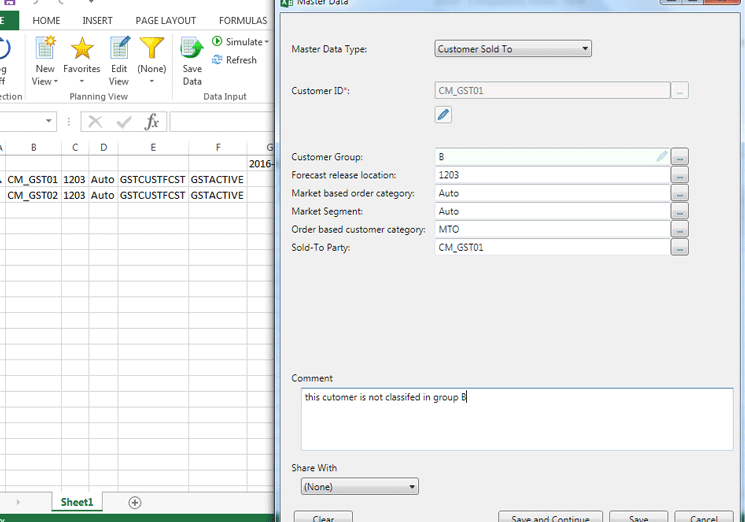Screen dimensions: 745x522
Task: Select column B header in the worksheet
Action: (33, 147)
